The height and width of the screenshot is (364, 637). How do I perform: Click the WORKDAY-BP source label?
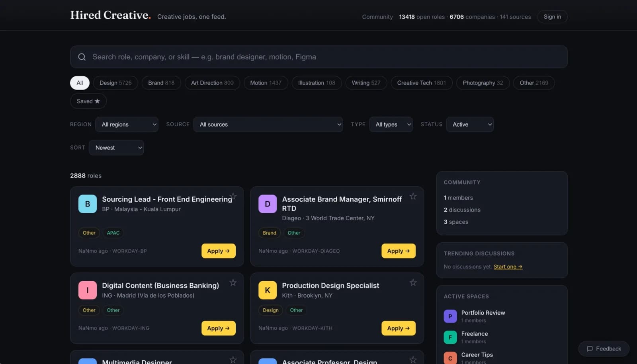[x=129, y=251]
